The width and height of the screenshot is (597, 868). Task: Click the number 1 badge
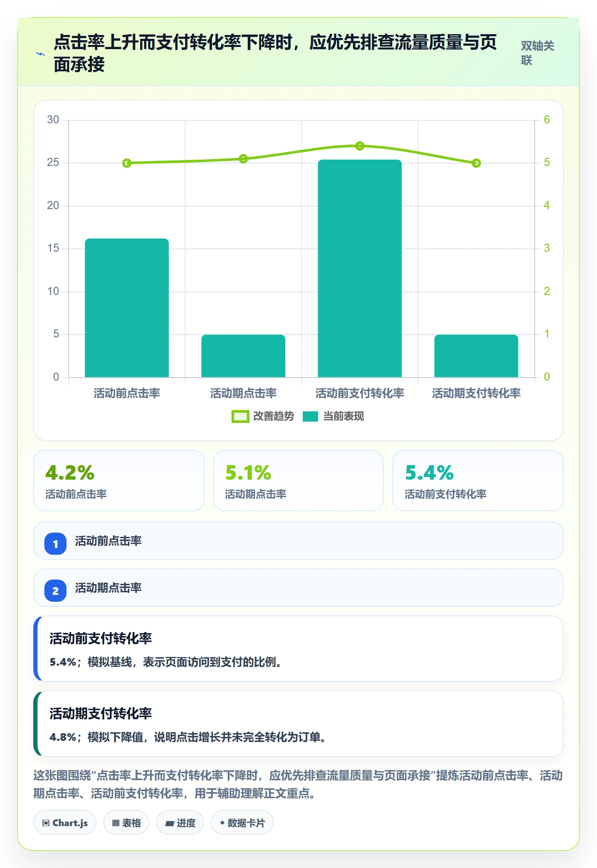pos(55,544)
